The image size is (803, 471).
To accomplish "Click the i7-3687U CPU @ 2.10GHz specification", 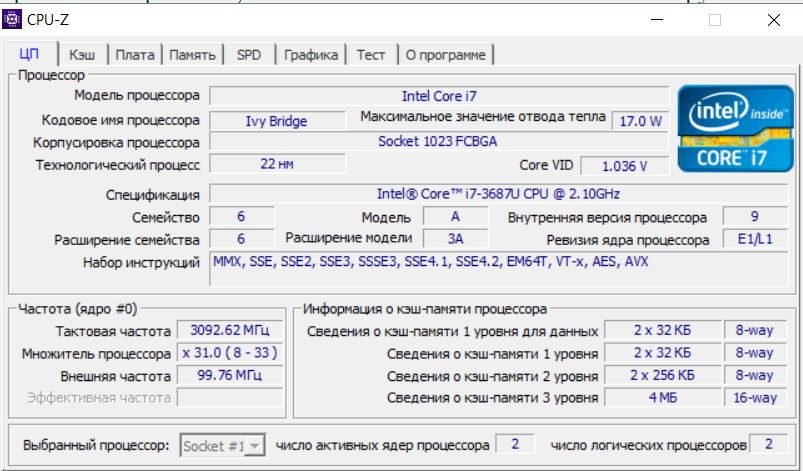I will 498,194.
